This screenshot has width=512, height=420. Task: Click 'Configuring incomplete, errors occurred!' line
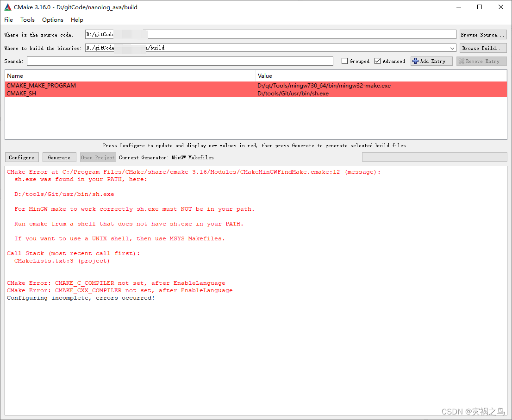click(81, 298)
